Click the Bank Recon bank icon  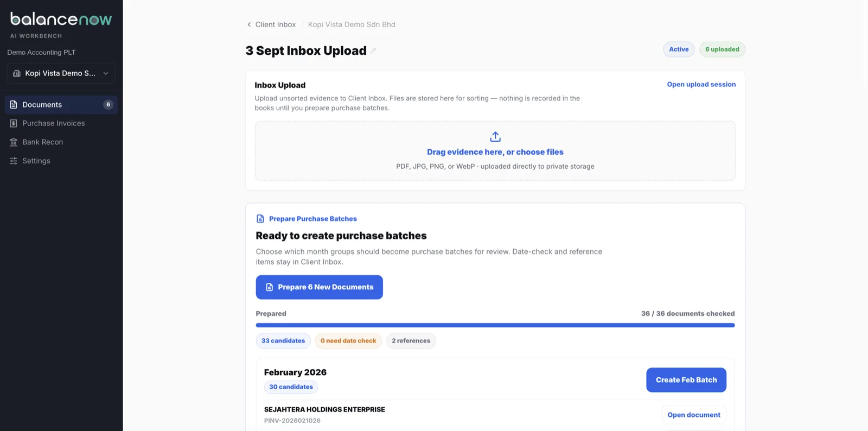[14, 142]
